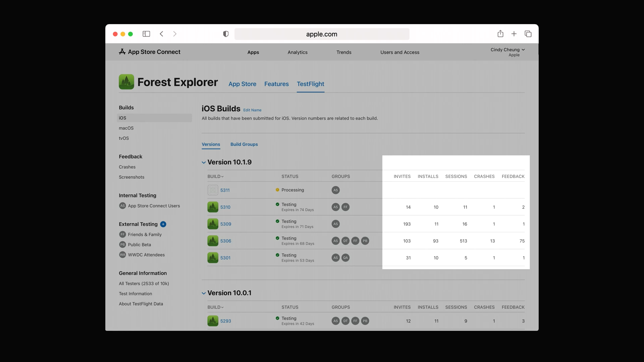Viewport: 644px width, 362px height.
Task: Open build 5301 link
Action: coord(225,258)
